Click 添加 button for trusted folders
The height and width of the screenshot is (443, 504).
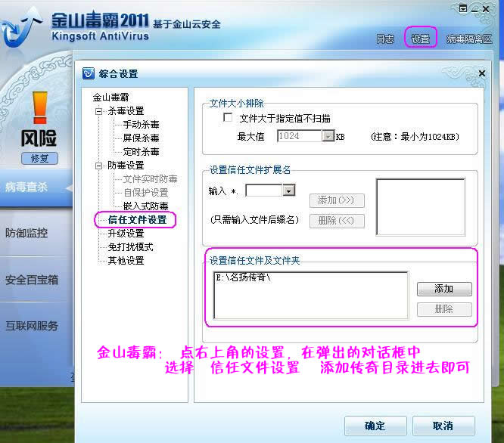click(x=444, y=290)
